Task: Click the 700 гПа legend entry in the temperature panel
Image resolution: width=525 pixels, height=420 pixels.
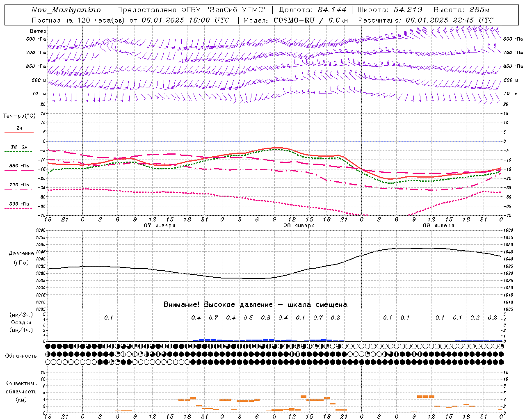Action: point(19,185)
